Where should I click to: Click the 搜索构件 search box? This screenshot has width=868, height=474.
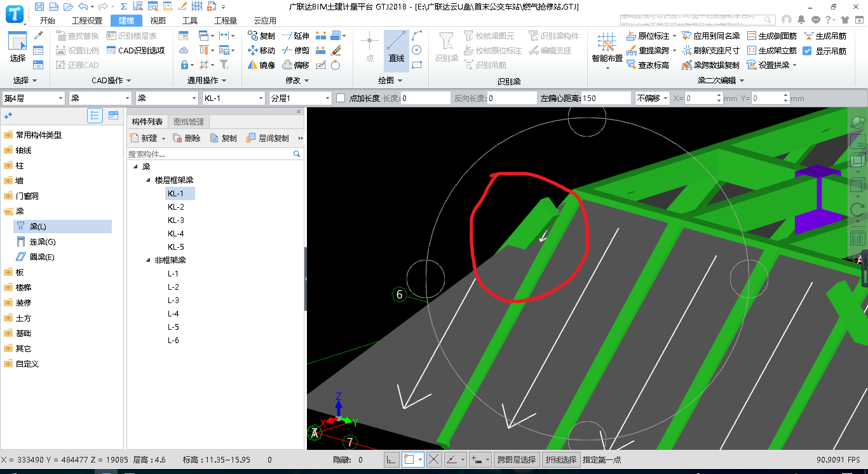(x=215, y=154)
